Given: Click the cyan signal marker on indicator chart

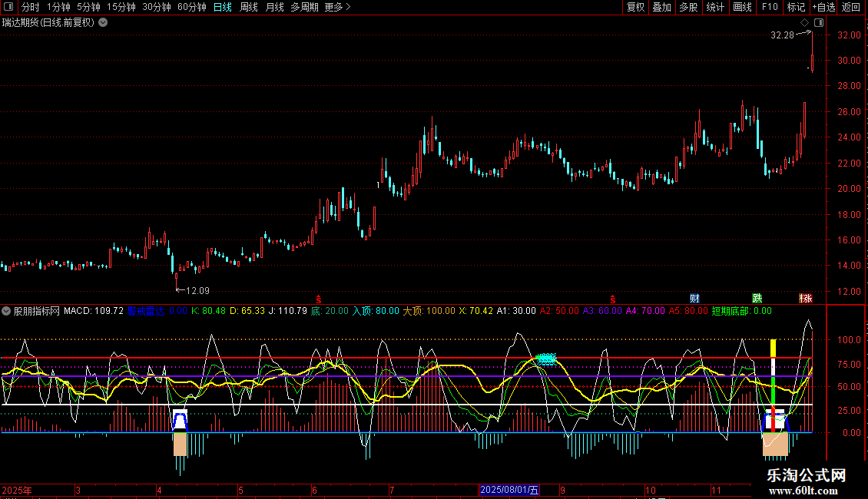Looking at the screenshot, I should 546,359.
